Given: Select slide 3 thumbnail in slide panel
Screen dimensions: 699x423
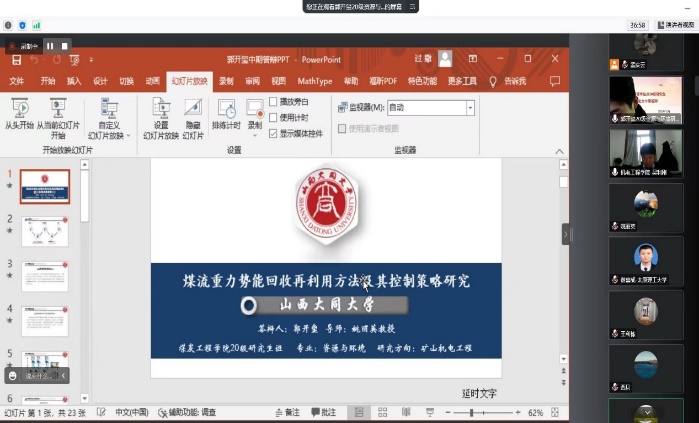Looking at the screenshot, I should pos(45,277).
